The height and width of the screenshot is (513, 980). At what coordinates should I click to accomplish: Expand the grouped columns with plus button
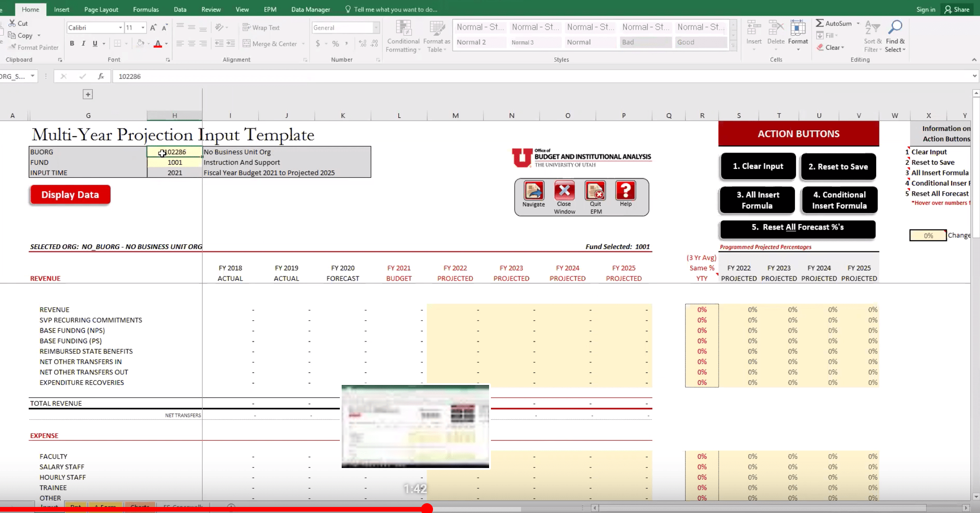[88, 95]
